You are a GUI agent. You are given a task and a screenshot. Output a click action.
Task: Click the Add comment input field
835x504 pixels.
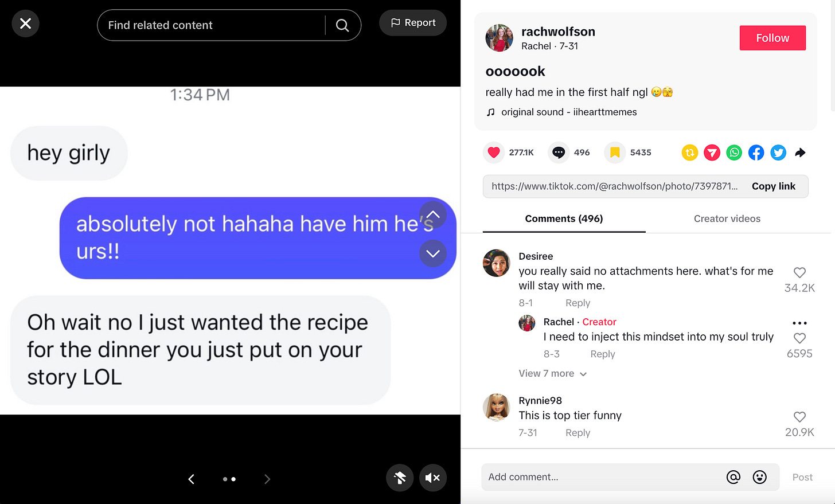point(602,477)
